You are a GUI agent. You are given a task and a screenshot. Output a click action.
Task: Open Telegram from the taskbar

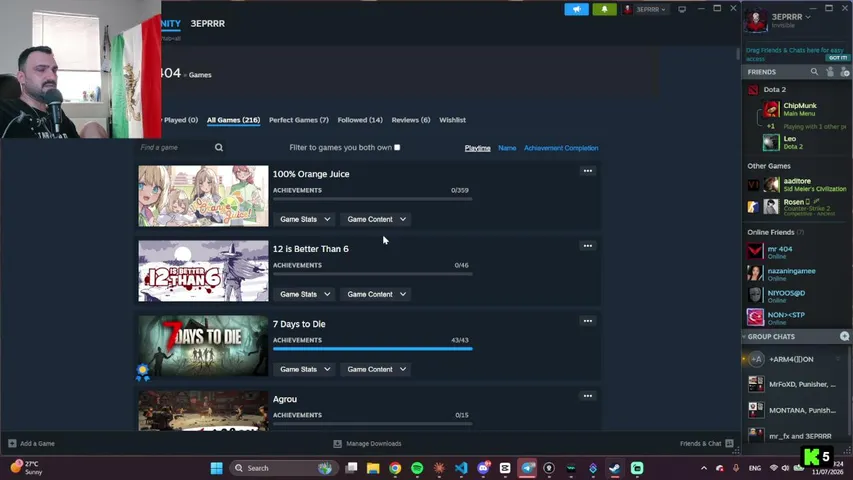click(527, 468)
